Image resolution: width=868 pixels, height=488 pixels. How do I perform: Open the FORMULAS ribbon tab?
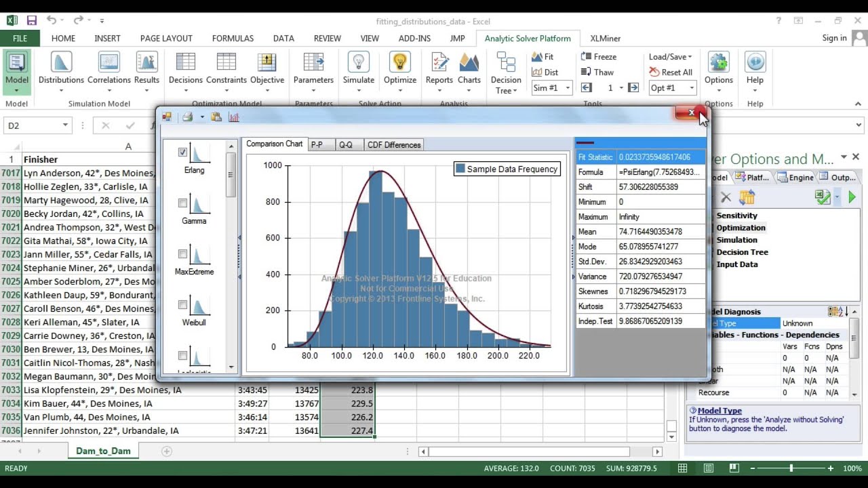[x=233, y=39]
